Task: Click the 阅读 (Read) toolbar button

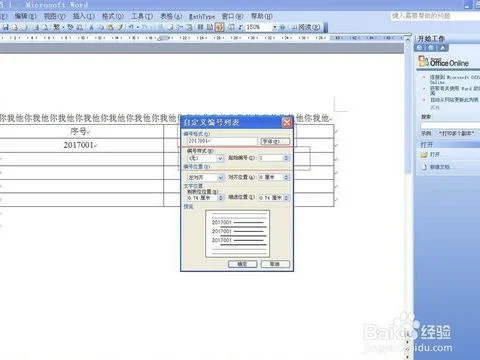Action: point(306,27)
